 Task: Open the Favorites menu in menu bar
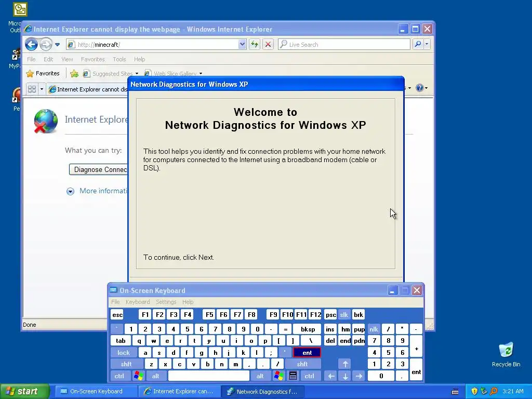92,59
